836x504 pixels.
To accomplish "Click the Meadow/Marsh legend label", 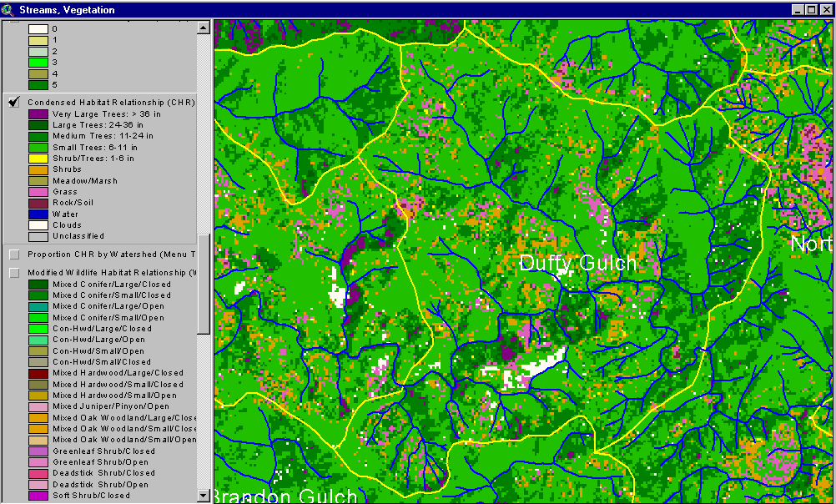I will [85, 181].
